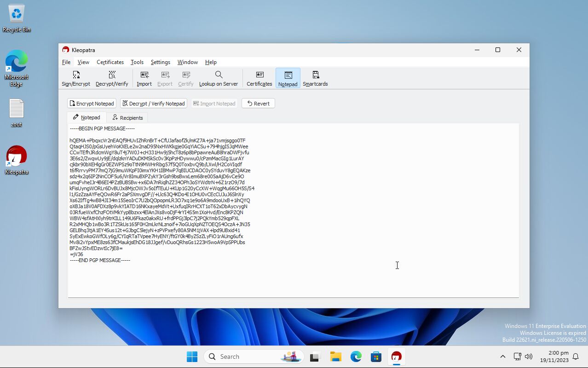This screenshot has width=588, height=368.
Task: Click the Notepad view icon
Action: coord(288,78)
